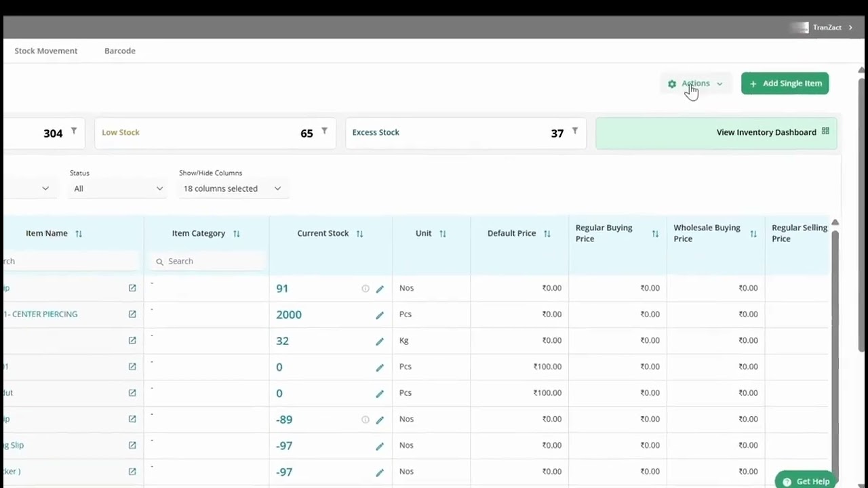Sort by Regular Buying Price column
Viewport: 868px width, 488px height.
tap(655, 234)
